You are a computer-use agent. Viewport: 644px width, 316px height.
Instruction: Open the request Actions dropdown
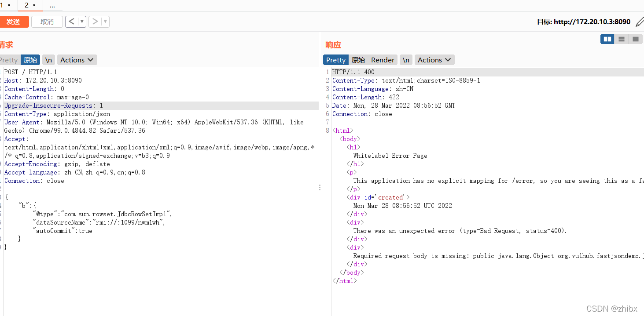coord(77,60)
